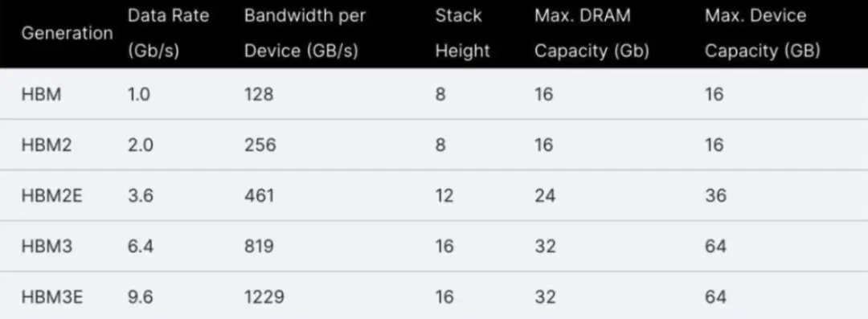Click the Max. Device Capacity header
This screenshot has height=319, width=868.
point(762,33)
